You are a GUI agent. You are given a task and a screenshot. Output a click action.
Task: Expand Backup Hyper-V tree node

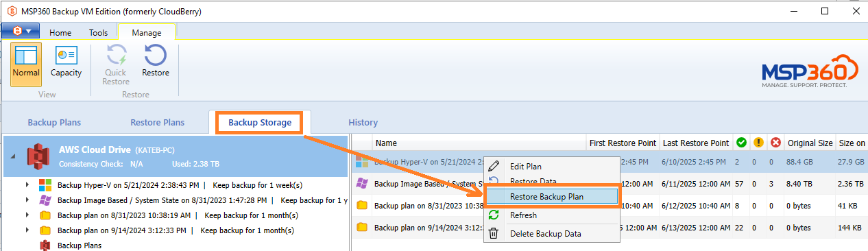(27, 185)
